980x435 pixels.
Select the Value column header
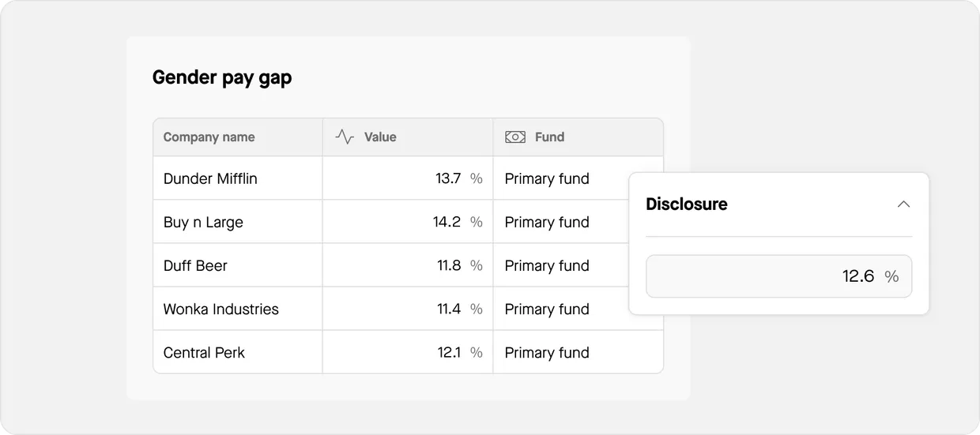pos(380,137)
